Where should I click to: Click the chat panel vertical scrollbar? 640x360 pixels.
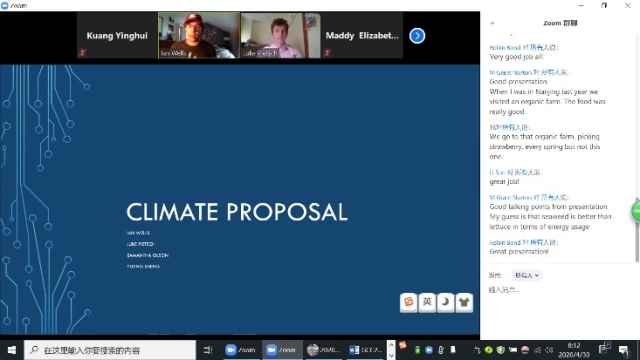[636, 147]
